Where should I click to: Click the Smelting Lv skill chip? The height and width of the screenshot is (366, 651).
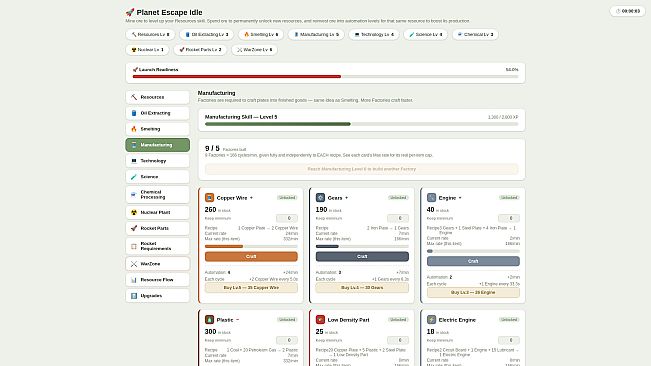click(x=261, y=34)
